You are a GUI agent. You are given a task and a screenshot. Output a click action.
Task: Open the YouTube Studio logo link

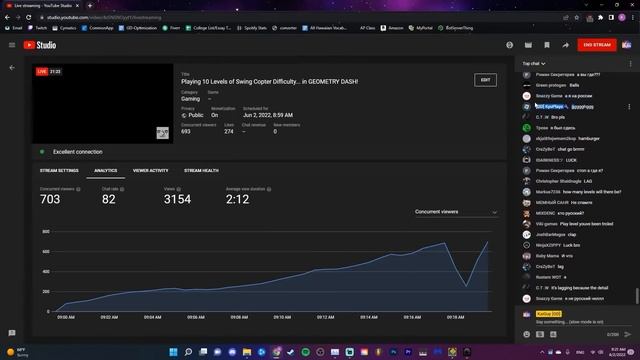[40, 45]
